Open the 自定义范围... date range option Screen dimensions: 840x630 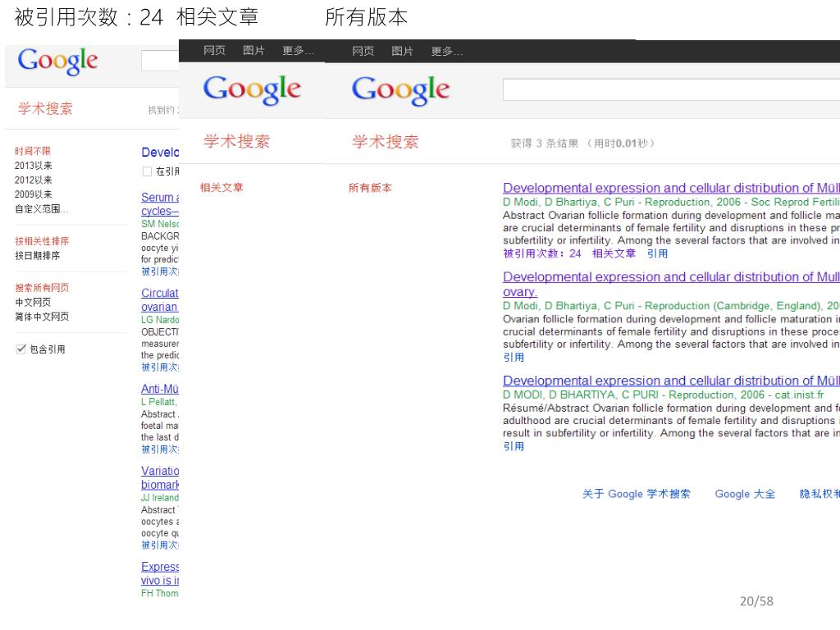(x=41, y=209)
